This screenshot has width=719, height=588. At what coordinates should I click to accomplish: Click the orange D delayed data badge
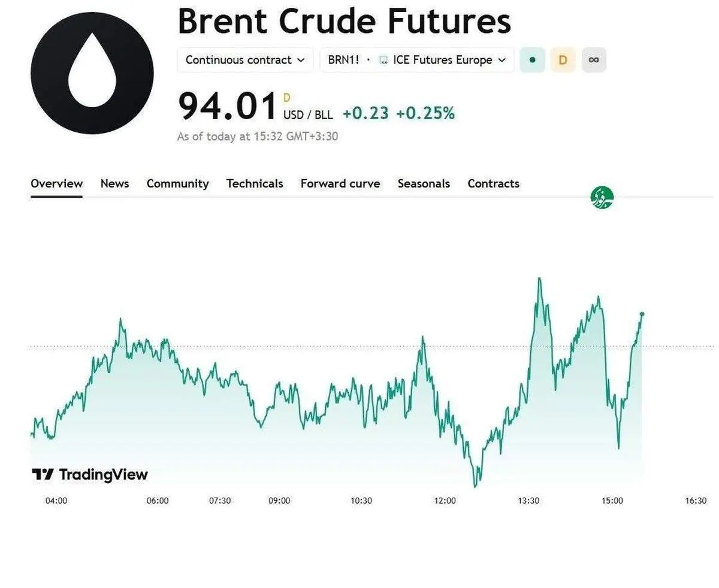tap(563, 60)
